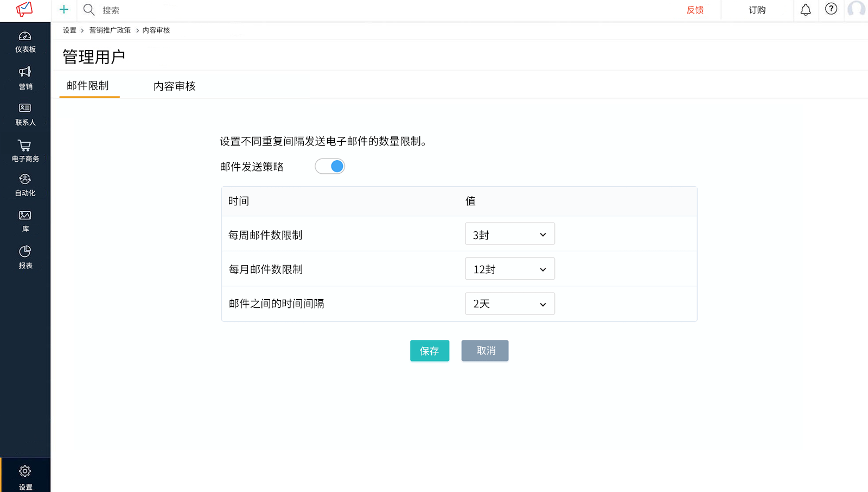Switch to the 内容审核 tab
The height and width of the screenshot is (492, 868).
coord(174,86)
